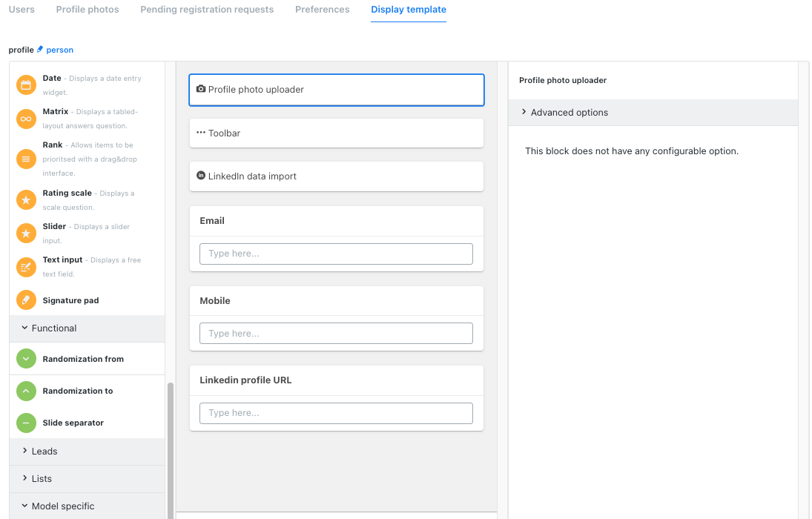This screenshot has width=812, height=519.
Task: Click the person breadcrumb link
Action: coord(59,50)
